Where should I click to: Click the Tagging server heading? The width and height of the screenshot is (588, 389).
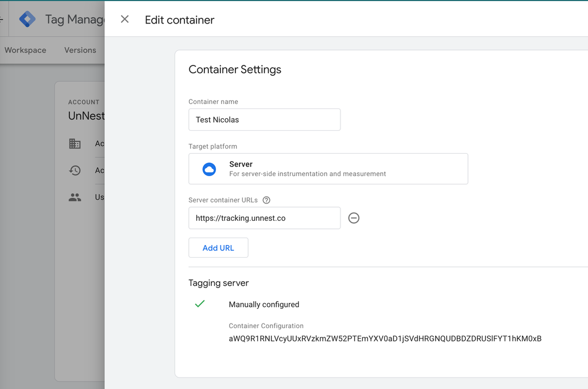[x=219, y=283]
